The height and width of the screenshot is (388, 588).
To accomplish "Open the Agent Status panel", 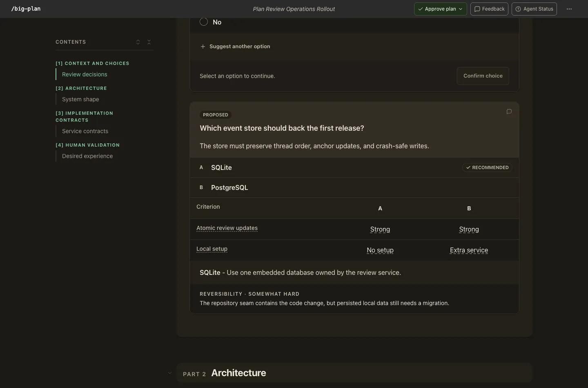I will 534,9.
